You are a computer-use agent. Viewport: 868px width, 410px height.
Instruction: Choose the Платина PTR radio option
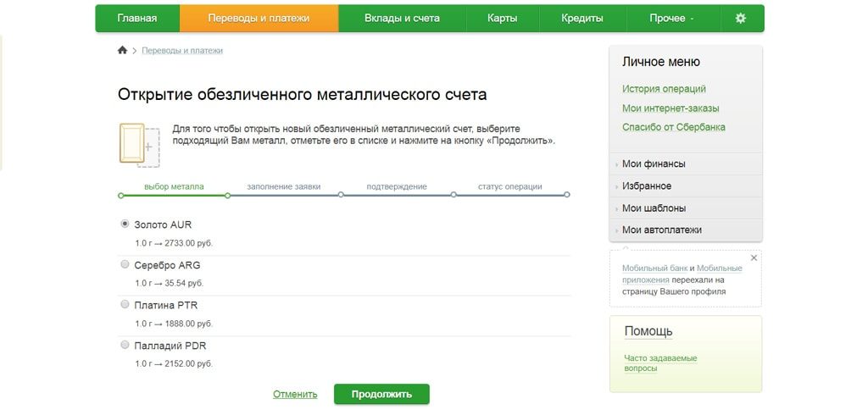pos(125,305)
